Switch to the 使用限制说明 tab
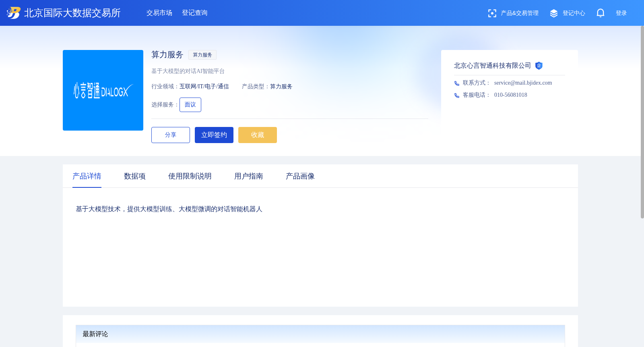Image resolution: width=644 pixels, height=347 pixels. [x=190, y=176]
